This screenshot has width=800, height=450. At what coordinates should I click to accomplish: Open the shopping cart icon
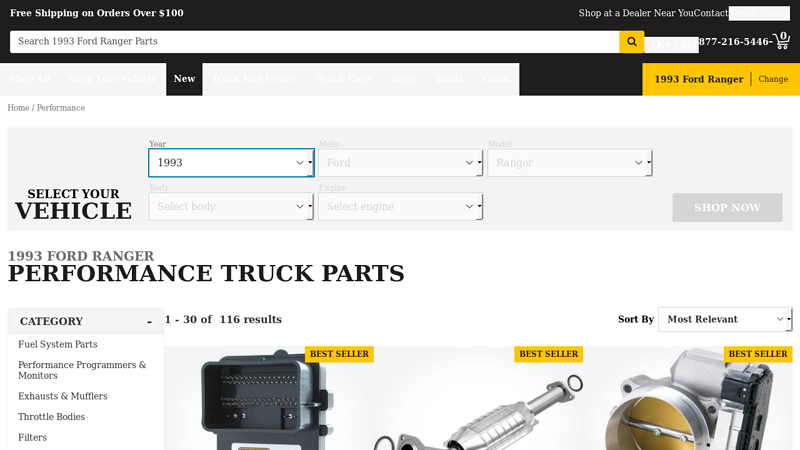782,41
